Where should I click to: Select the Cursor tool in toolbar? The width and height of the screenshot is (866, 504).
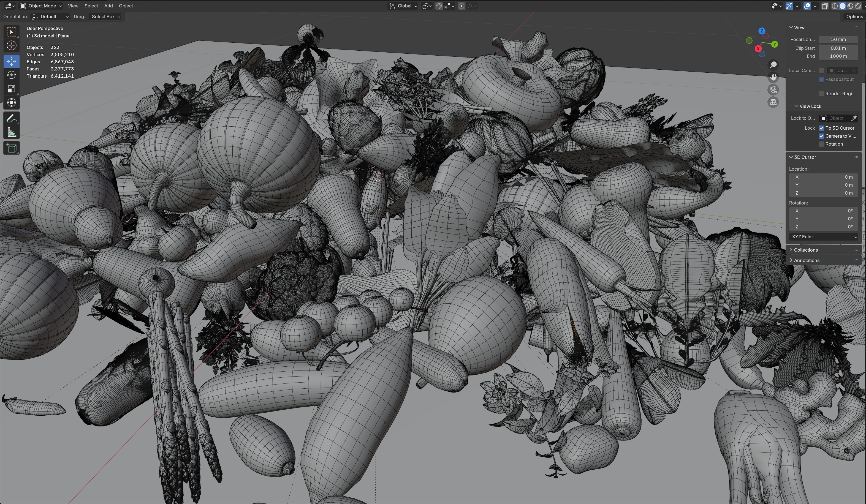tap(11, 46)
